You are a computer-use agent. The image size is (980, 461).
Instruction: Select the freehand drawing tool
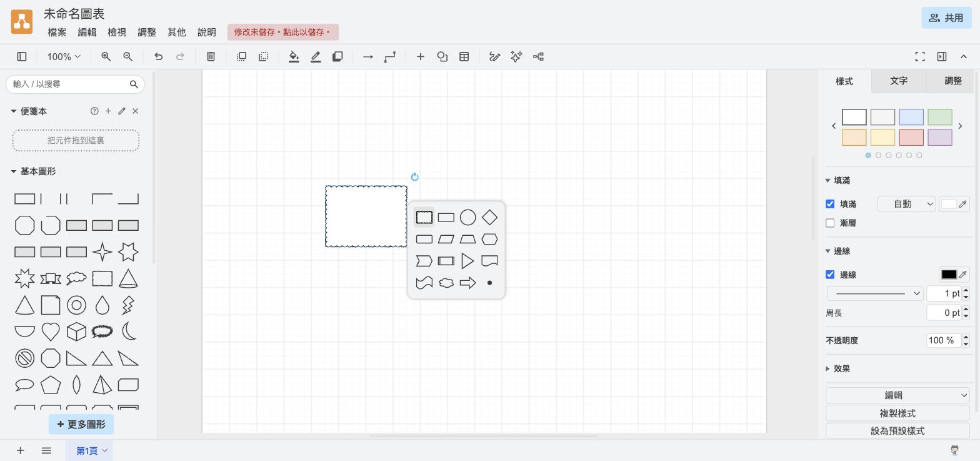(494, 57)
